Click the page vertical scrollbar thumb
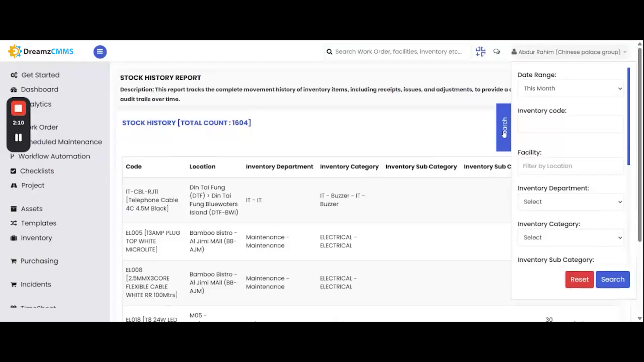Image resolution: width=644 pixels, height=362 pixels. coord(640,144)
